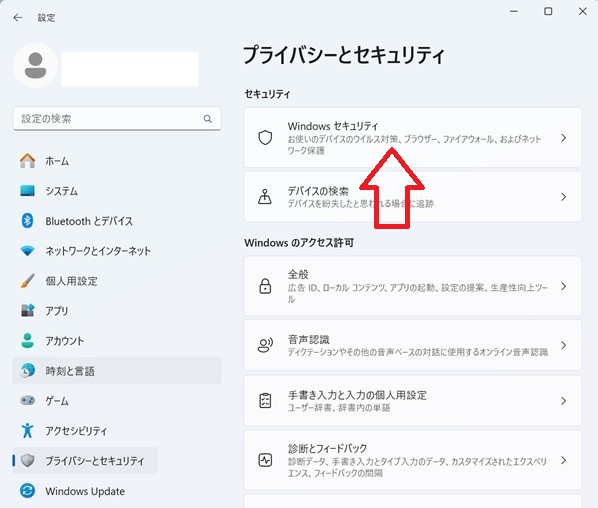598x508 pixels.
Task: Select システム in the sidebar
Action: (x=117, y=191)
